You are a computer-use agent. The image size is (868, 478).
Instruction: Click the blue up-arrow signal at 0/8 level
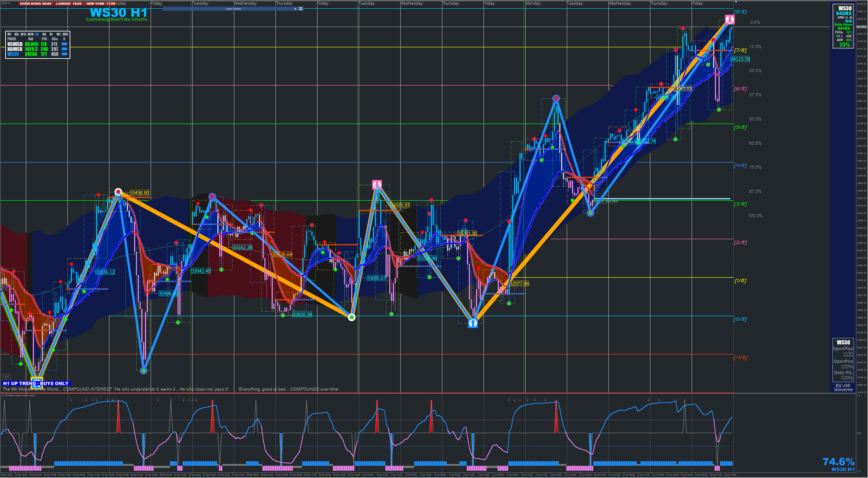[473, 323]
